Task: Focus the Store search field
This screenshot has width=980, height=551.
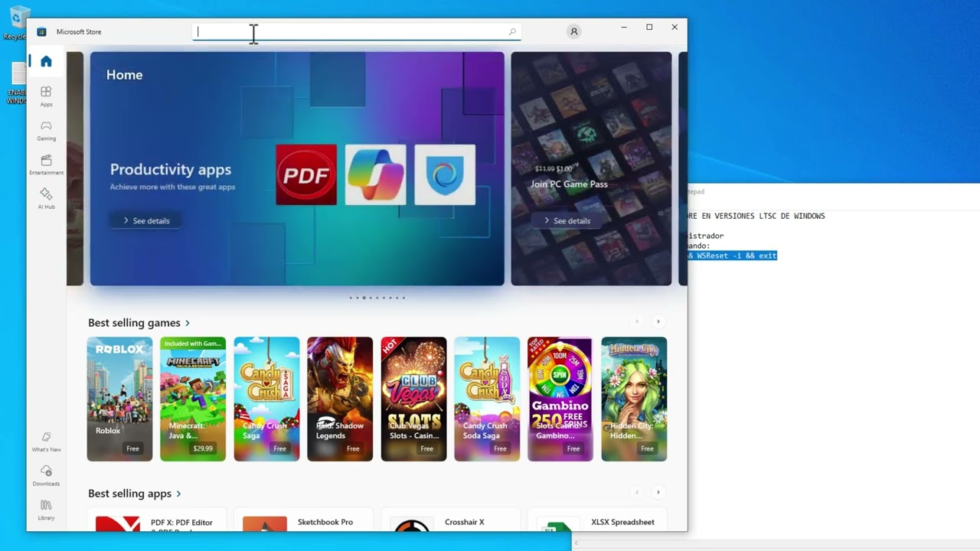Action: point(356,31)
